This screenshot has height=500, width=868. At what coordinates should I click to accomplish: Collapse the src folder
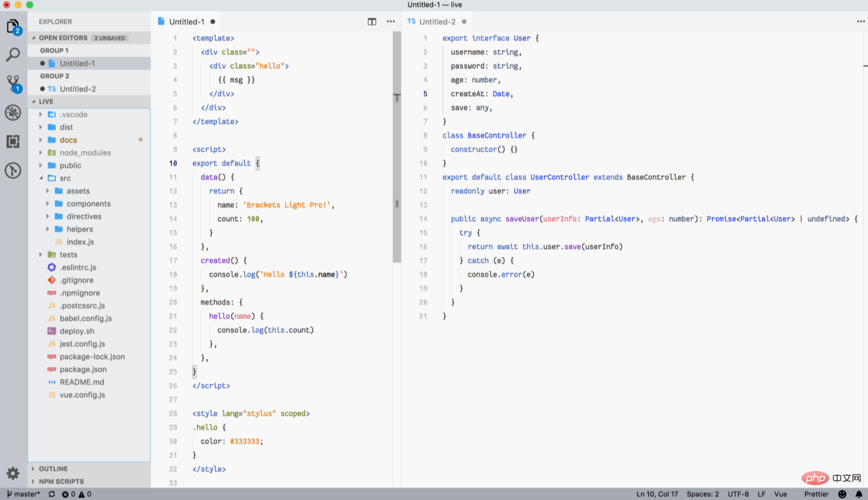point(41,178)
